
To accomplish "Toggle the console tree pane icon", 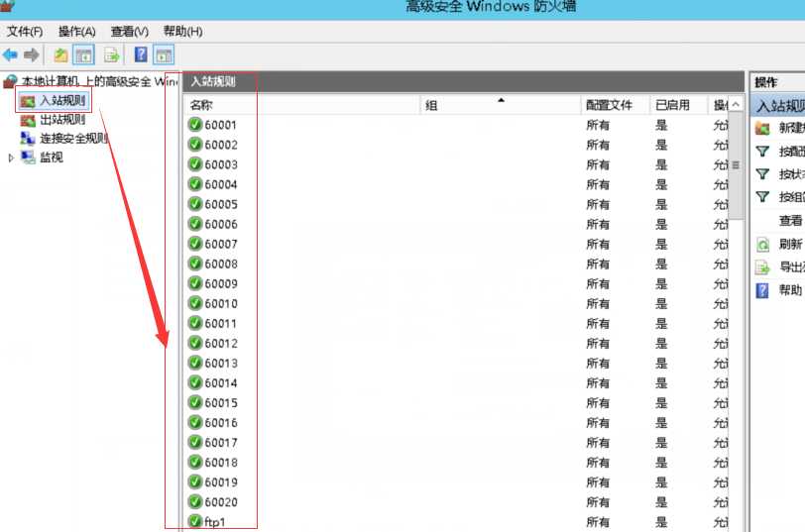I will point(83,54).
